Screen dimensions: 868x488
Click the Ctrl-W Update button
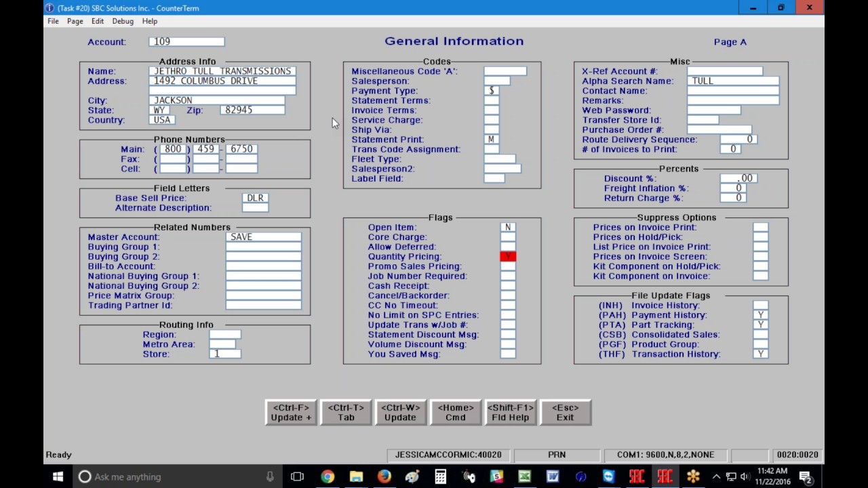click(400, 412)
